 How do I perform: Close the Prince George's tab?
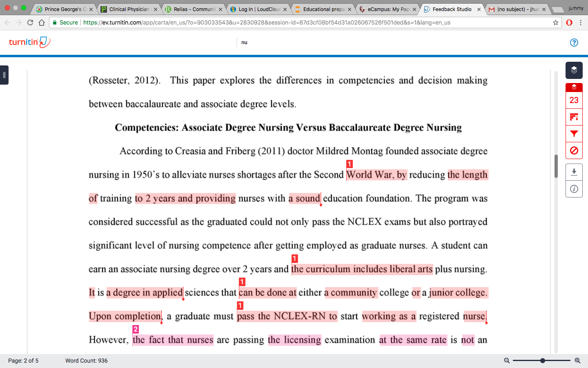click(x=91, y=9)
